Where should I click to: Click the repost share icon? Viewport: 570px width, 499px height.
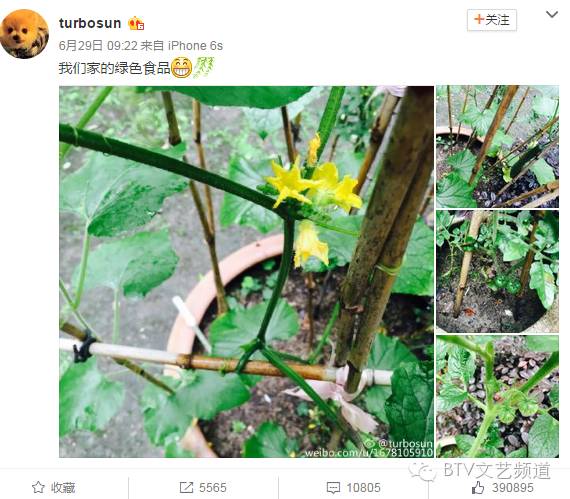tap(186, 487)
